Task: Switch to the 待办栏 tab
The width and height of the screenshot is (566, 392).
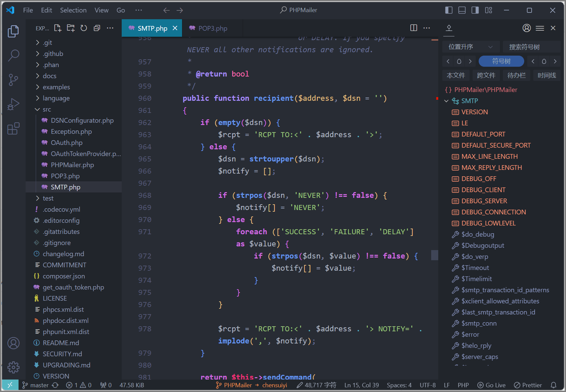Action: 516,75
